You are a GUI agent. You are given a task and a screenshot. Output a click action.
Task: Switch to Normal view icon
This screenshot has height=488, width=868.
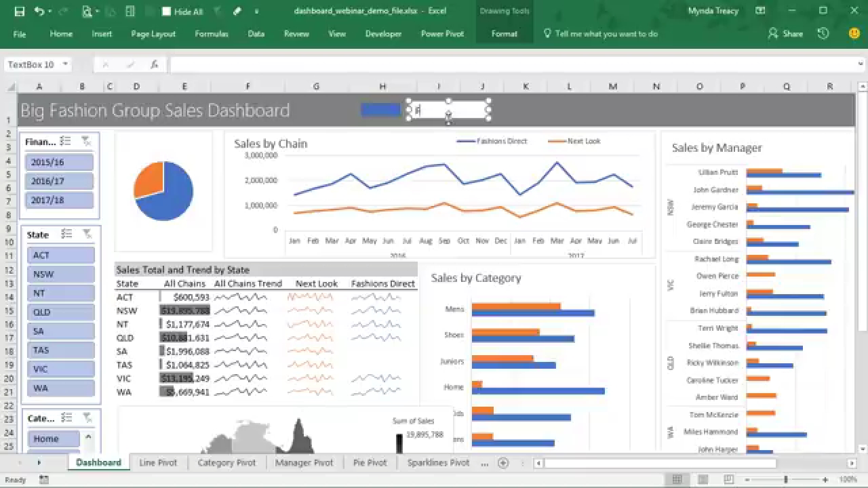tap(676, 479)
